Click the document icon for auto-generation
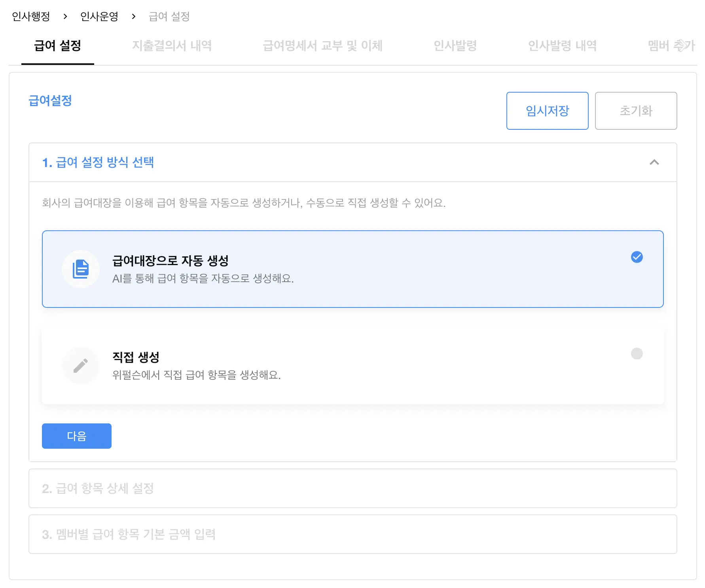 click(x=81, y=269)
